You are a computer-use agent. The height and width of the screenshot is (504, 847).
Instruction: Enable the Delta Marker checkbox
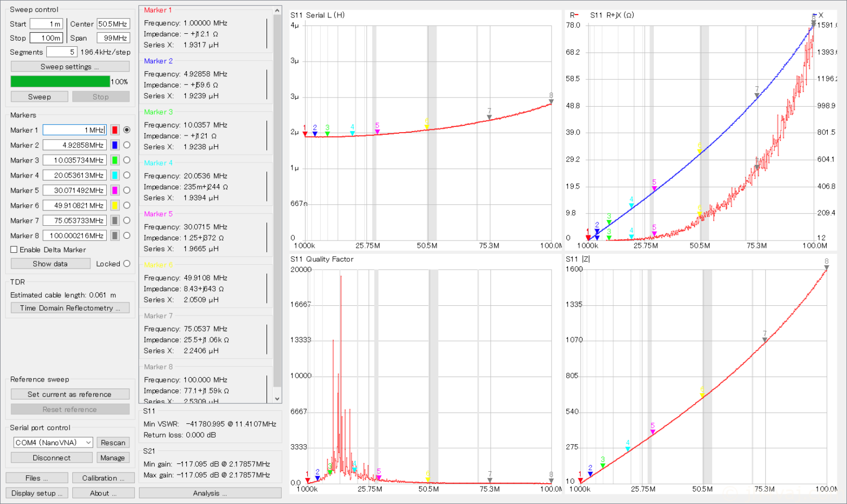[x=14, y=249]
